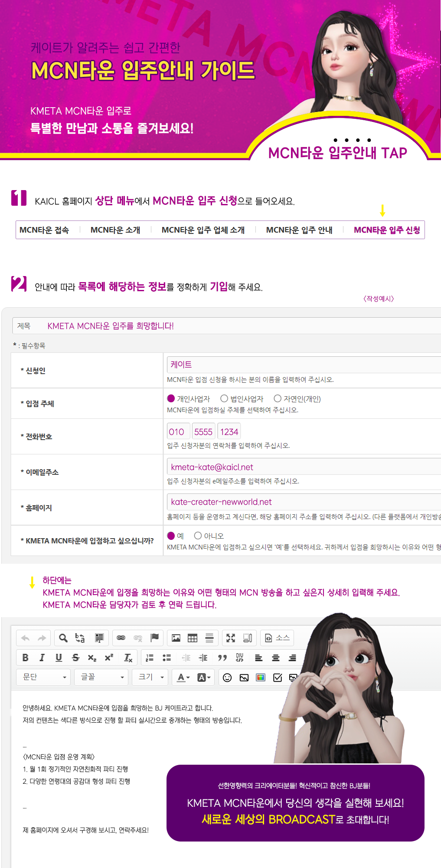Screen dimensions: 441x868
Task: Open the MCN타운 소개 menu item
Action: pos(115,230)
